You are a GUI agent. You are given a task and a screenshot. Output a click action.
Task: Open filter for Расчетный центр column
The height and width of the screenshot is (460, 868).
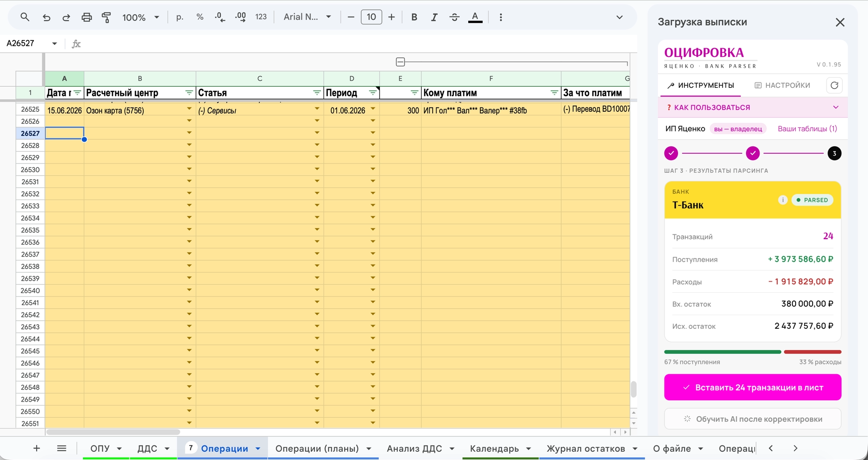coord(189,93)
